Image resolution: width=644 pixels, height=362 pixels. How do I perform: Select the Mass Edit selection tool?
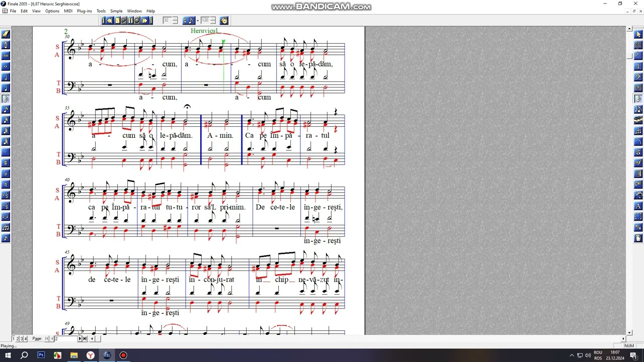click(x=638, y=217)
